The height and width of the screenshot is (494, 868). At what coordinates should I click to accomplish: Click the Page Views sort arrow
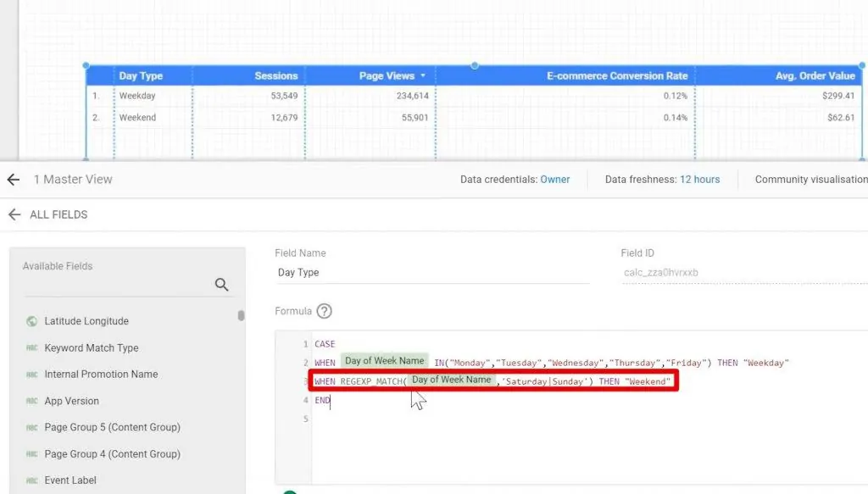[x=423, y=76]
